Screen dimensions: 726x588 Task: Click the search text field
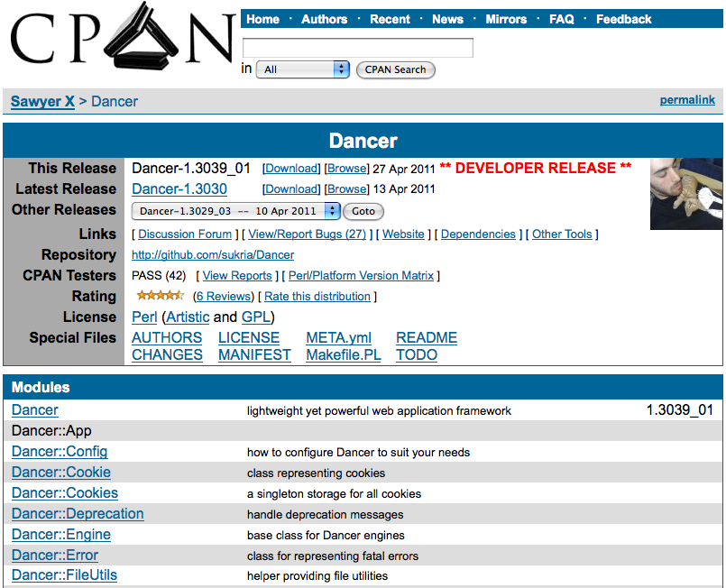coord(358,48)
